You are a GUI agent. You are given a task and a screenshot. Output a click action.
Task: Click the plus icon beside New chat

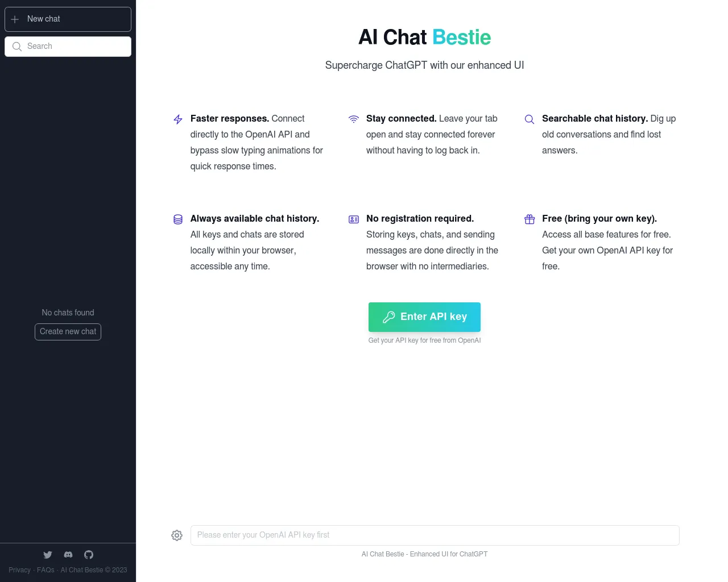15,19
